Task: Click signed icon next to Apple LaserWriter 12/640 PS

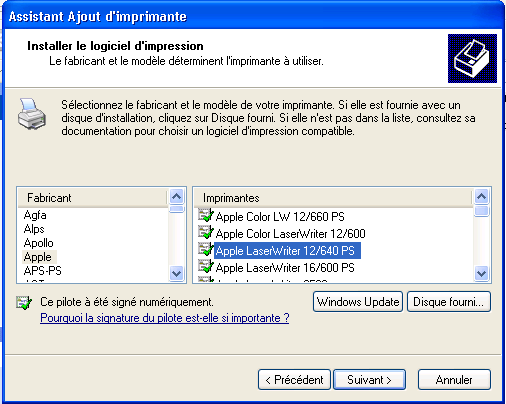Action: pyautogui.click(x=205, y=249)
